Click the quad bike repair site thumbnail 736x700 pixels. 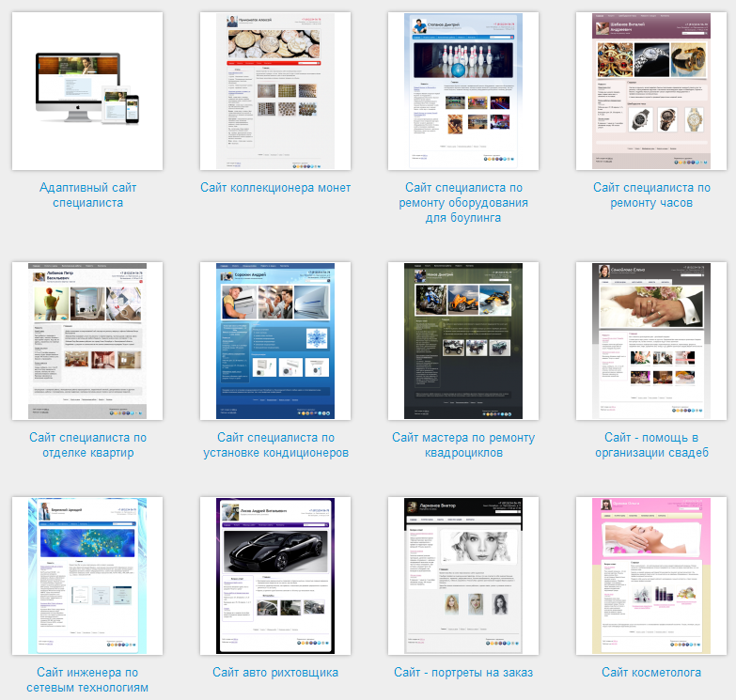click(x=463, y=340)
